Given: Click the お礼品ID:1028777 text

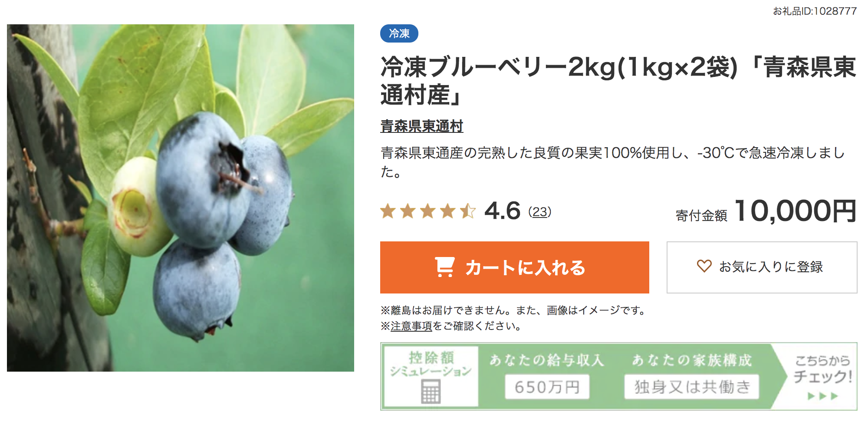Looking at the screenshot, I should [x=815, y=11].
